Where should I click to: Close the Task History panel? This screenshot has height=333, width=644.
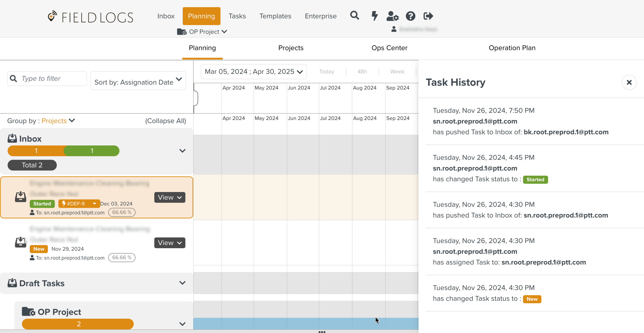tap(629, 82)
